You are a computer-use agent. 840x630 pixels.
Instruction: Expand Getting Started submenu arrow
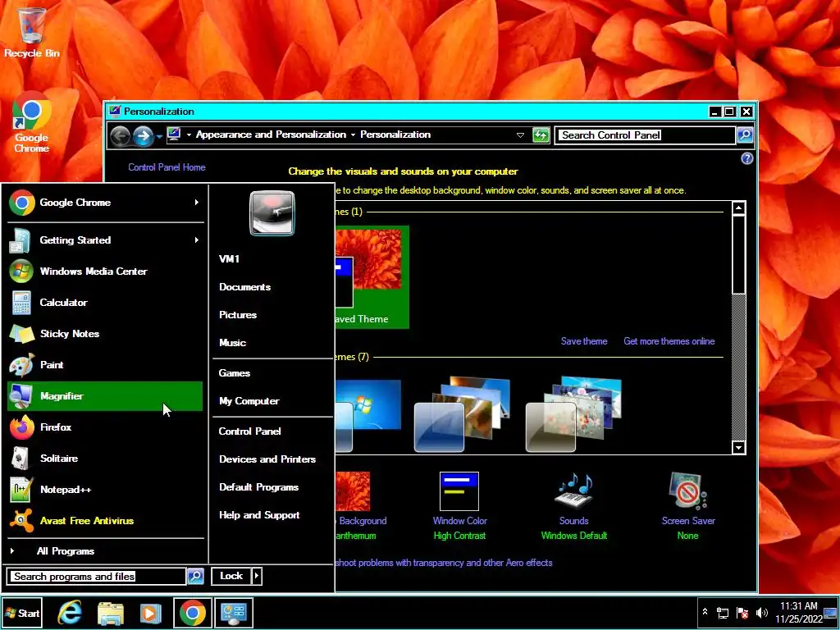point(197,240)
